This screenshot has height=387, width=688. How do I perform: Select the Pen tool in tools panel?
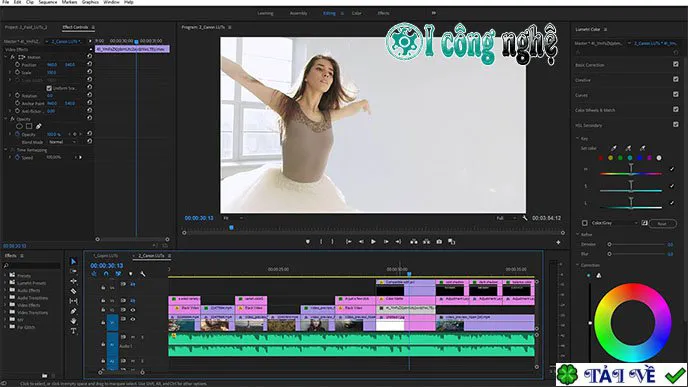coord(73,311)
